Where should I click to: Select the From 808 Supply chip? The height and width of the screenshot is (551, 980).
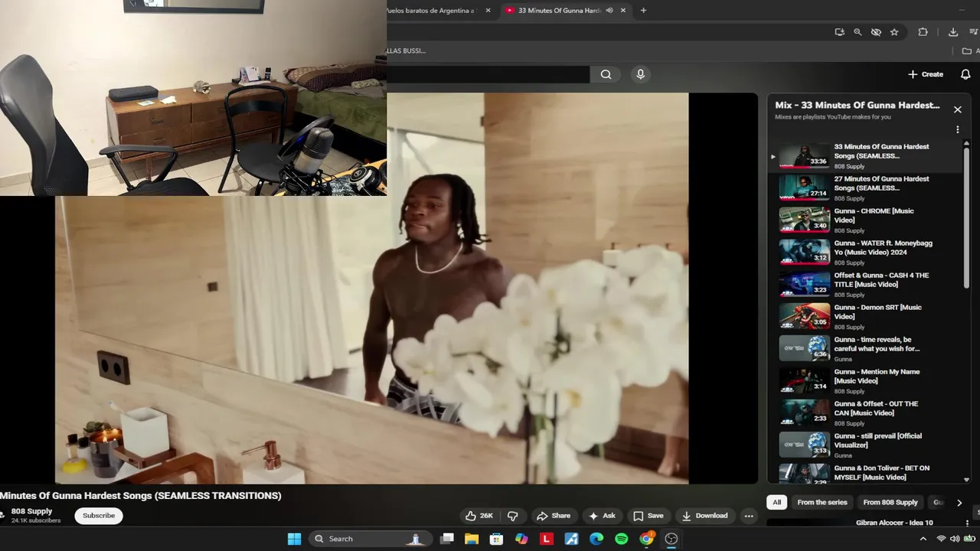(890, 503)
